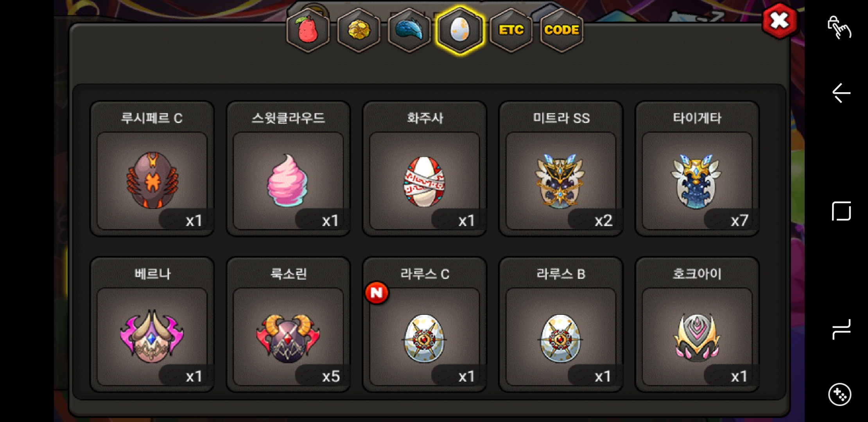Screen dimensions: 868x422
Task: Select the new 라루스 C egg
Action: pyautogui.click(x=424, y=324)
